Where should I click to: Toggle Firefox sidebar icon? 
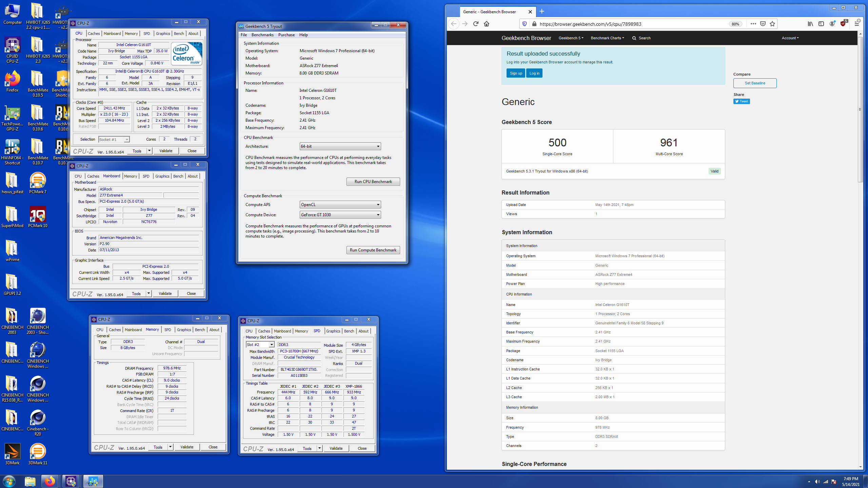(x=821, y=24)
